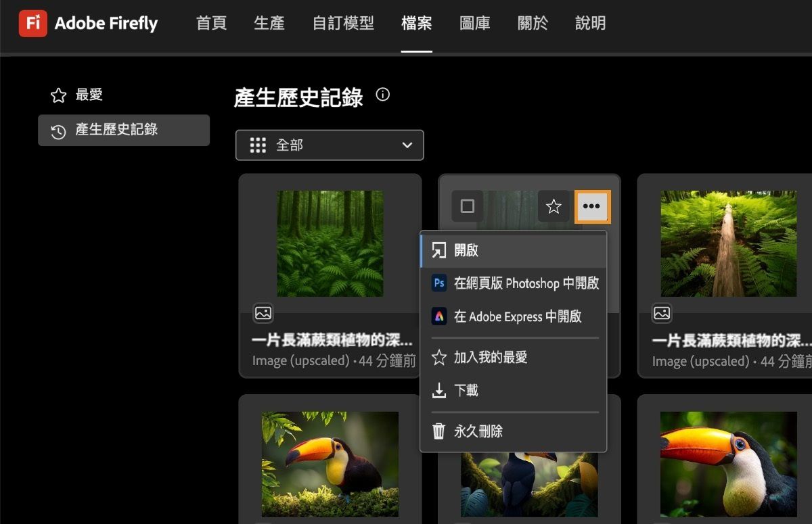Click the star icon on the hovered card
The image size is (812, 524).
(x=554, y=206)
